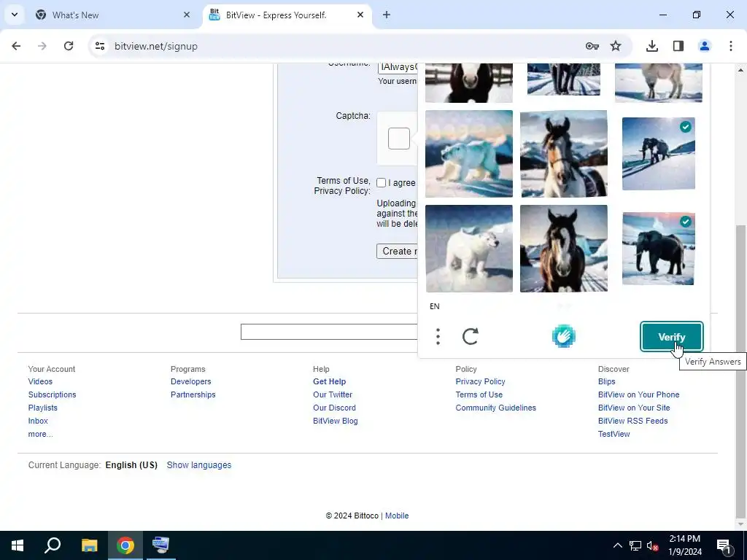Open BitView RSS Feeds link
The height and width of the screenshot is (560, 747).
coord(632,421)
